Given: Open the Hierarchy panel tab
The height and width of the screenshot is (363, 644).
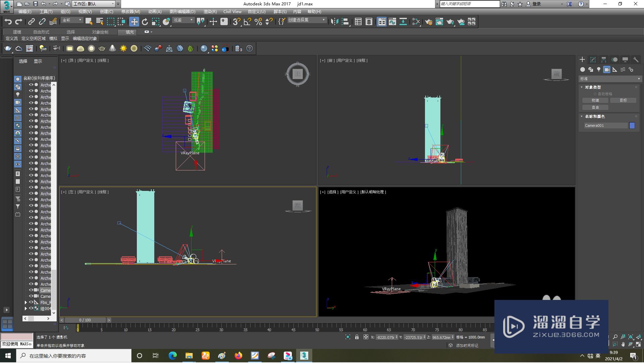Looking at the screenshot, I should coord(604,60).
